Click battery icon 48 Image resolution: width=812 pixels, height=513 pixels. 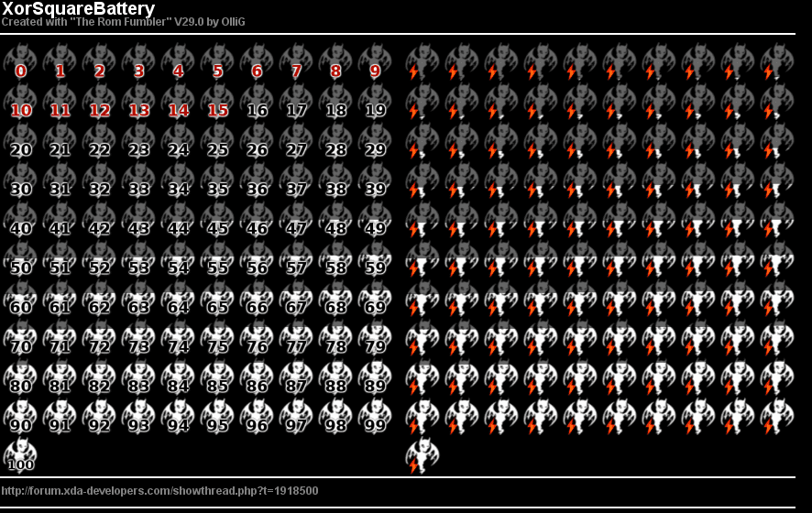pyautogui.click(x=335, y=220)
